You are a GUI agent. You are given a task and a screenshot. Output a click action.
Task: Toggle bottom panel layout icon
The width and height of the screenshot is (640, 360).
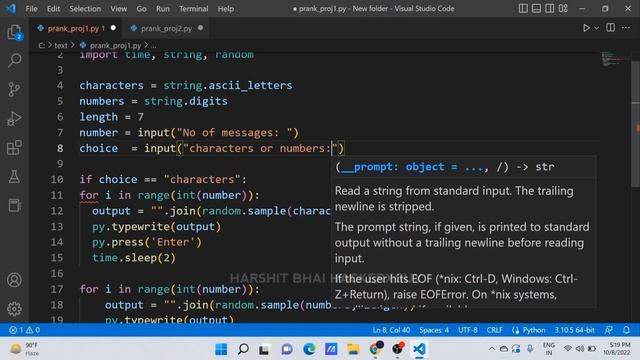[536, 9]
